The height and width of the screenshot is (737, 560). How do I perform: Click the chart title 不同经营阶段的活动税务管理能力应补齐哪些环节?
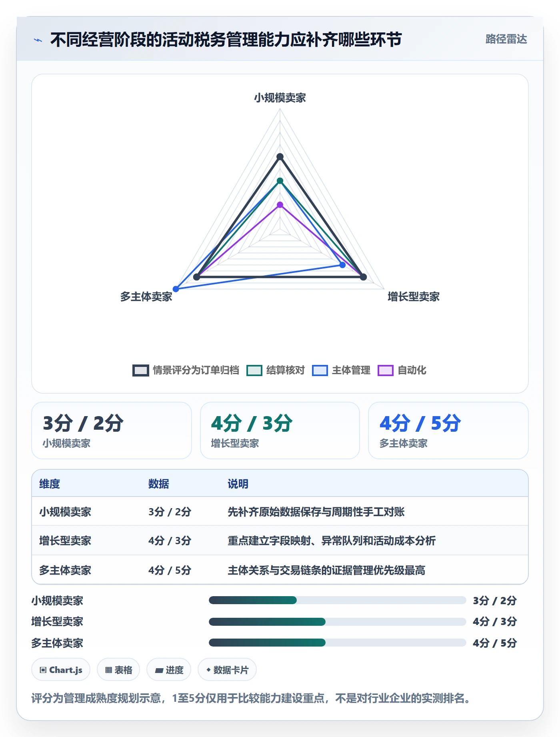point(226,40)
